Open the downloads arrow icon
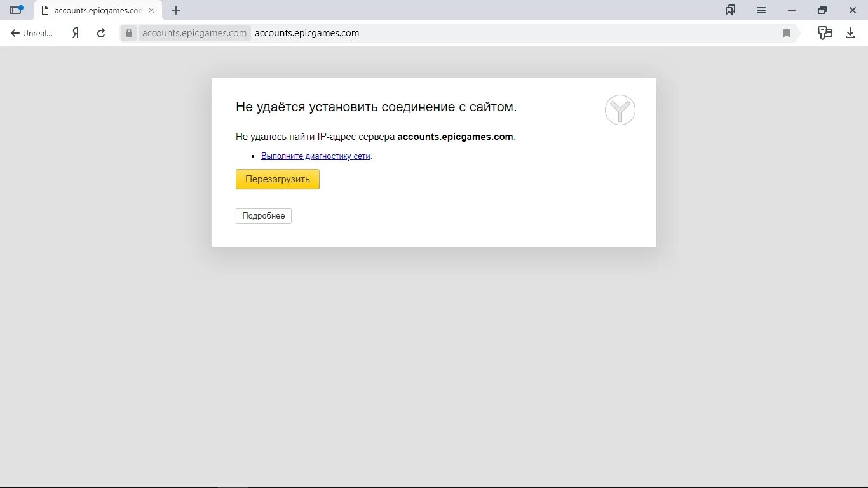 point(850,33)
